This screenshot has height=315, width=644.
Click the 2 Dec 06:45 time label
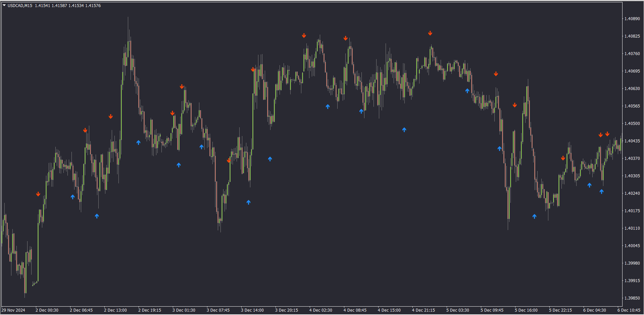click(x=81, y=310)
